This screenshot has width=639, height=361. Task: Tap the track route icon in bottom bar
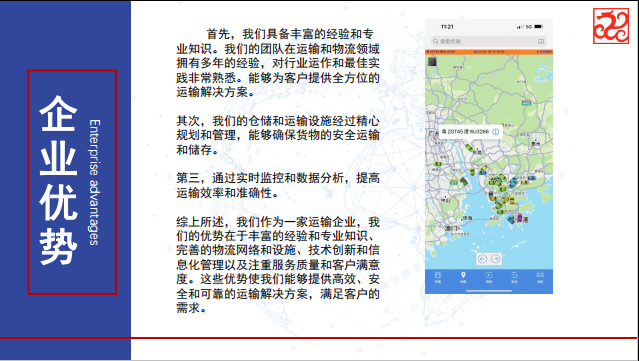point(514,277)
